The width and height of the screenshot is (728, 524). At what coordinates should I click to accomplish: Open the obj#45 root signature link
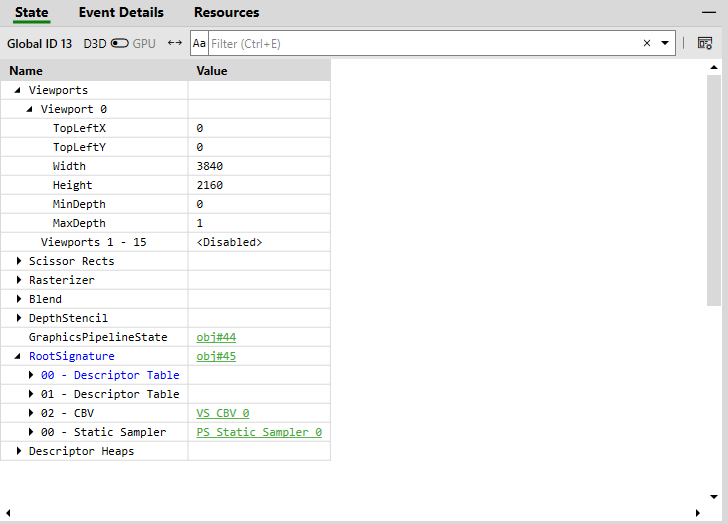[x=216, y=356]
